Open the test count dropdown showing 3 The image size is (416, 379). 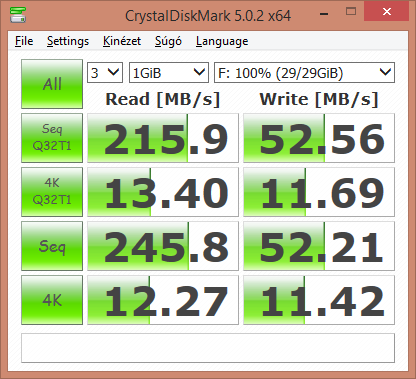point(105,72)
